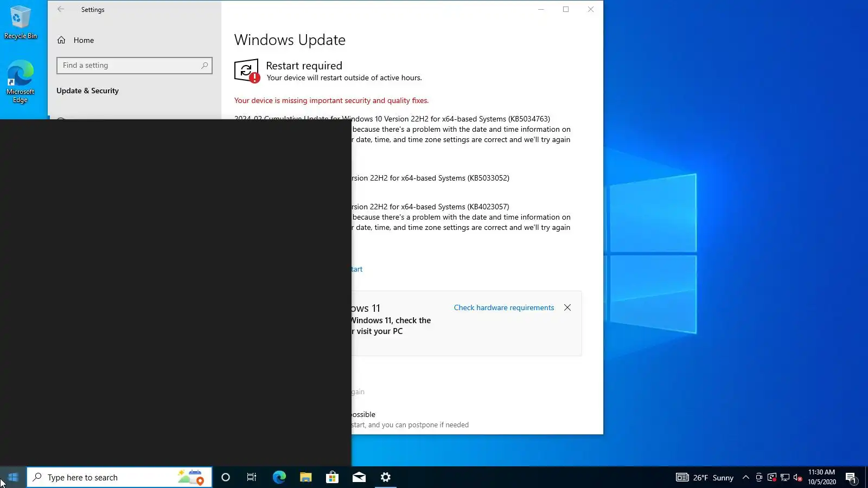868x488 pixels.
Task: Open the Action Center notifications icon
Action: 851,478
